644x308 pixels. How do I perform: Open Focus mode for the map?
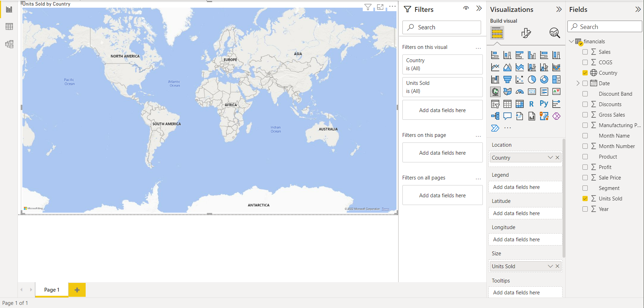click(380, 7)
